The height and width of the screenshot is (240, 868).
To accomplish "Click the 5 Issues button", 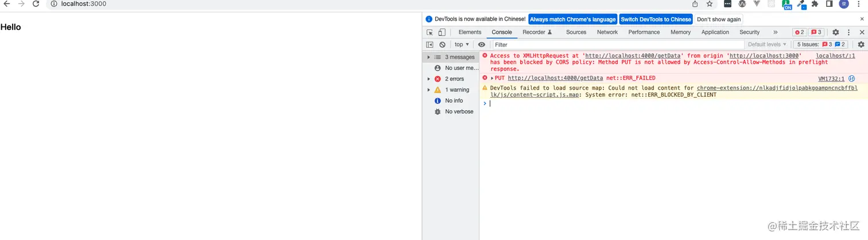I will [821, 44].
